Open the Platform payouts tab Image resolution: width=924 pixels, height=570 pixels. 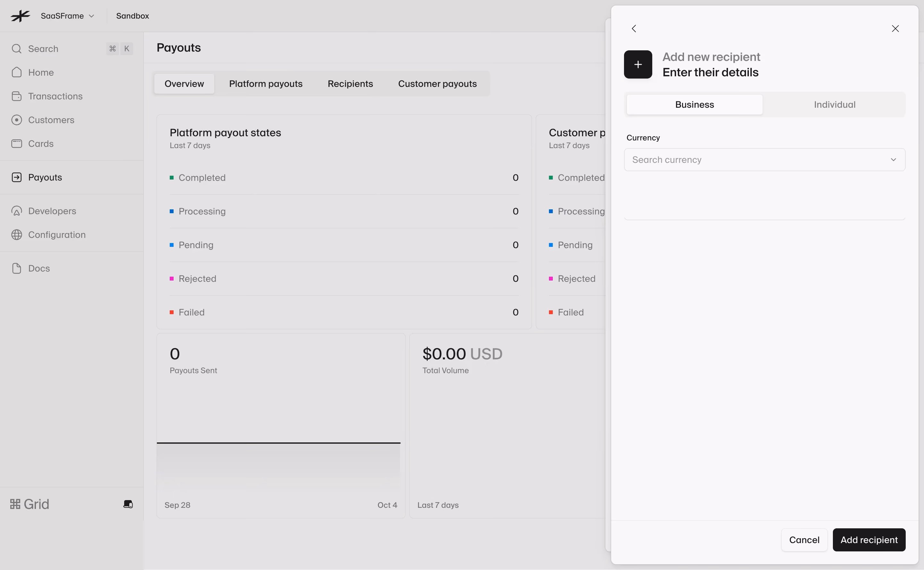click(x=266, y=84)
